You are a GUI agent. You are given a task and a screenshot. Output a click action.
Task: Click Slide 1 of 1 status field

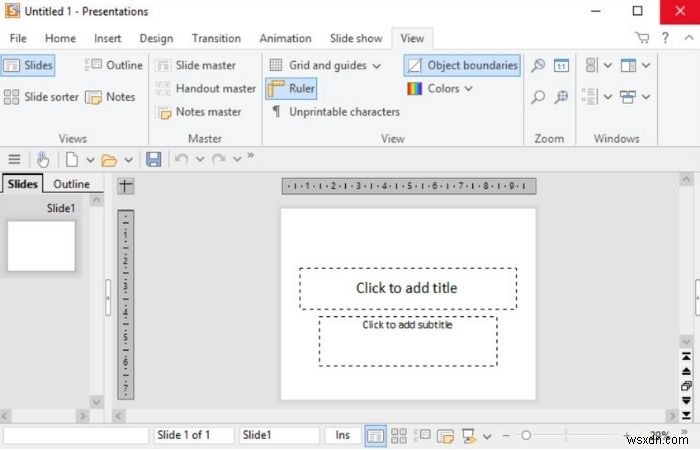(194, 435)
